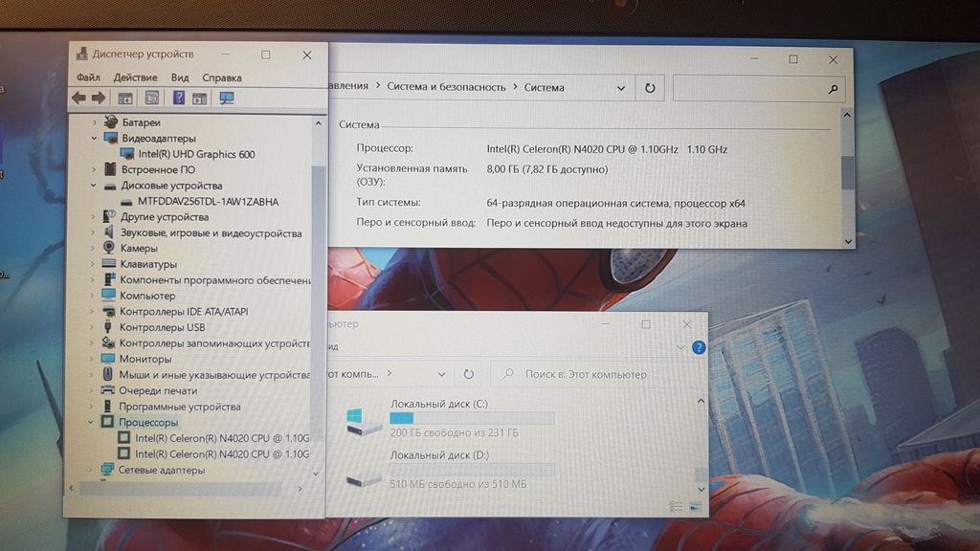Select Локальный диск (C:) label
The height and width of the screenshot is (551, 980).
click(438, 404)
